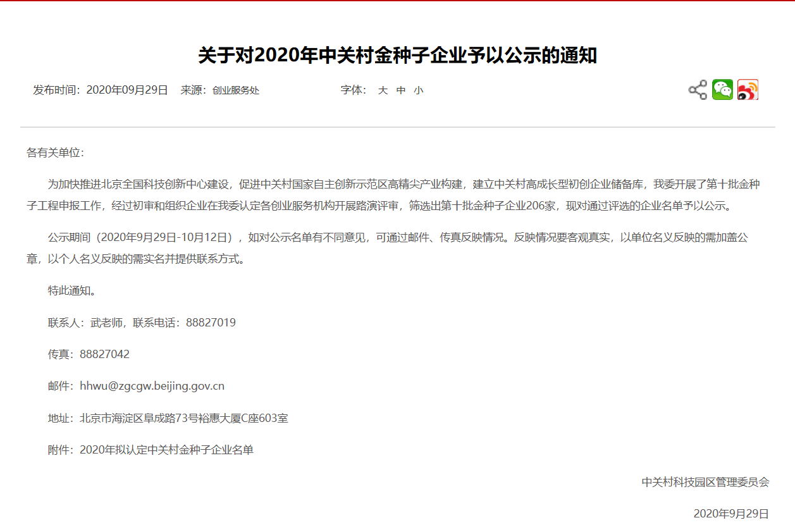Viewport: 795px width, 532px height.
Task: Set font size to 中 (medium)
Action: point(401,90)
